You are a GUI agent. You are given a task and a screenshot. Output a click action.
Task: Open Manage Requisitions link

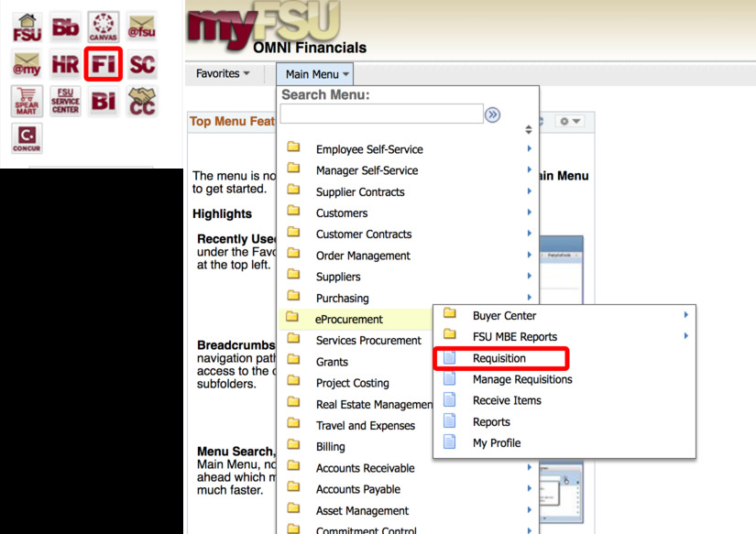(x=522, y=379)
